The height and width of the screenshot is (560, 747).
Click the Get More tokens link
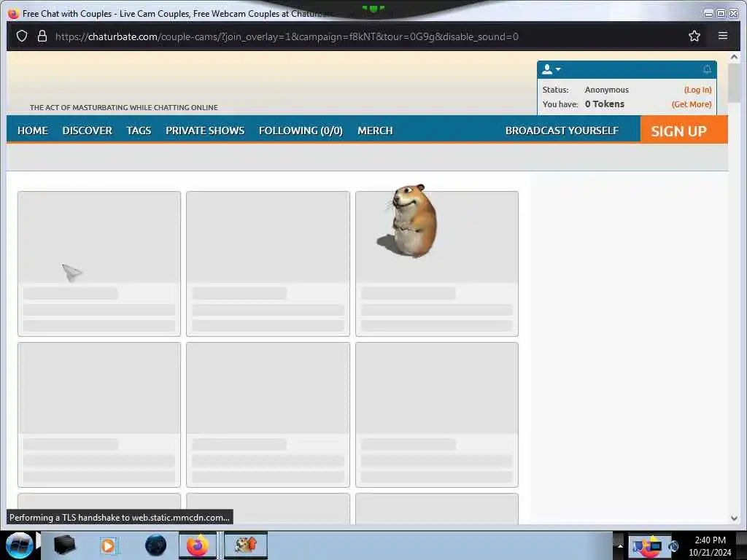tap(692, 104)
